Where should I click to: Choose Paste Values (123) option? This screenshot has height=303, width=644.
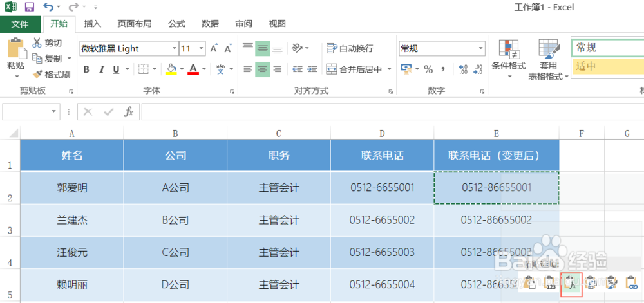pos(550,282)
